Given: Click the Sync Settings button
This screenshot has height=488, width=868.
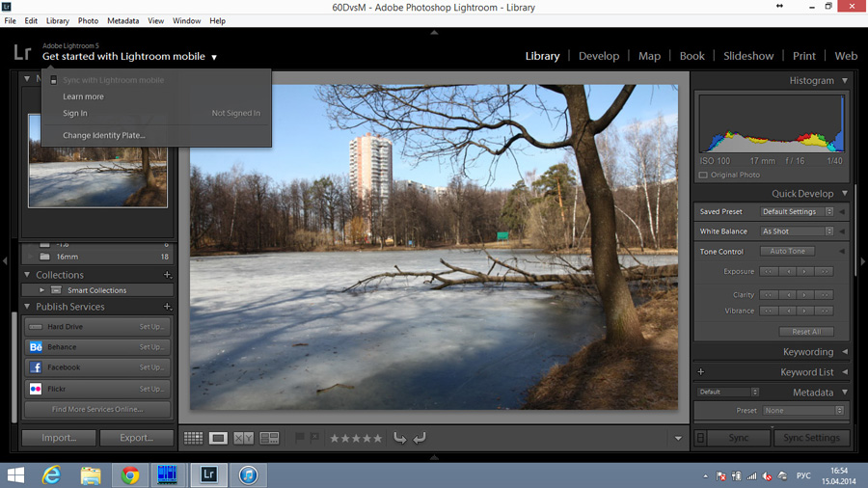Looking at the screenshot, I should (x=811, y=438).
